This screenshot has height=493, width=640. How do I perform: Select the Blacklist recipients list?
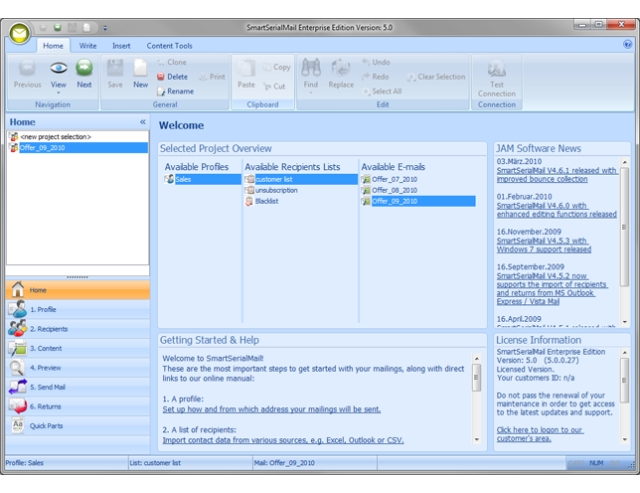pyautogui.click(x=262, y=201)
